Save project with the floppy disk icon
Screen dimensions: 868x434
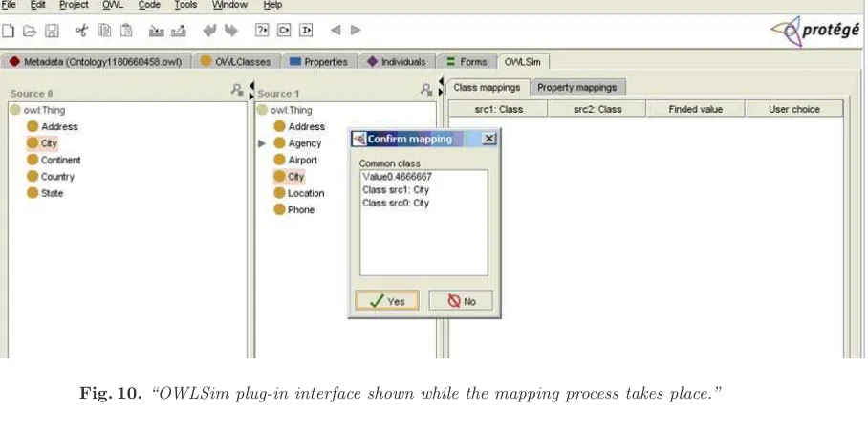pyautogui.click(x=52, y=31)
